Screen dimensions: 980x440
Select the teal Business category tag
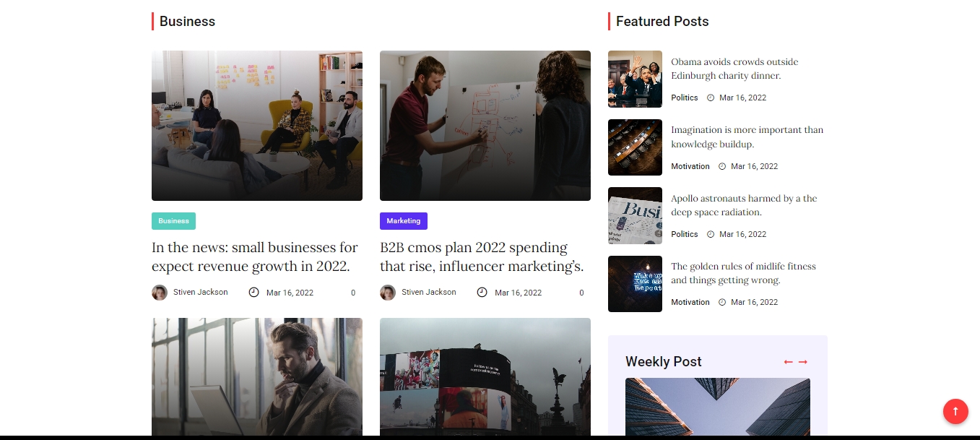(173, 221)
